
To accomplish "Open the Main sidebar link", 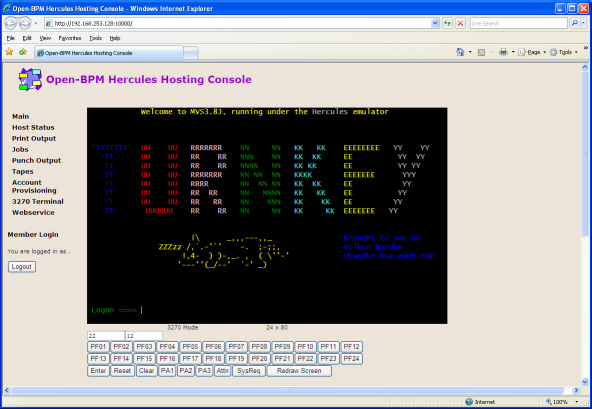I will pos(20,116).
